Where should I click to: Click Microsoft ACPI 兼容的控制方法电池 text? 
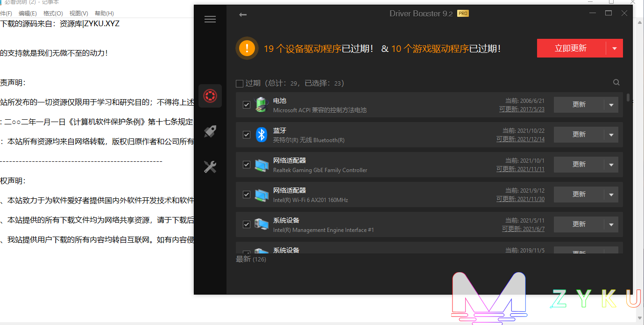click(320, 110)
